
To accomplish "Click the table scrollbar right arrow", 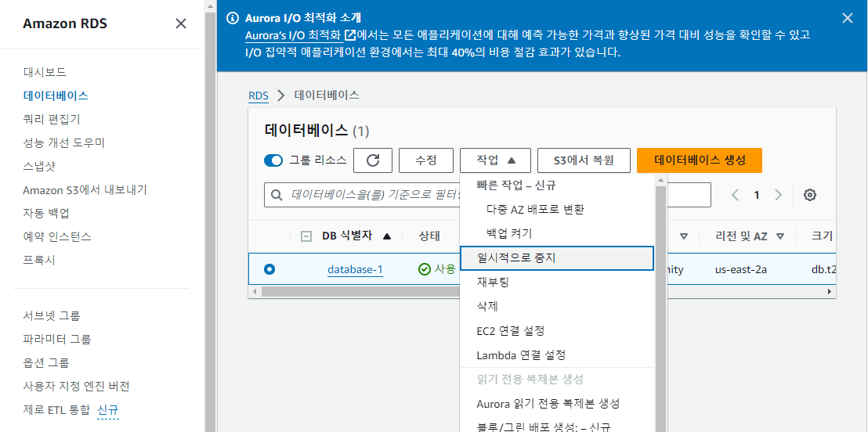I will click(830, 291).
